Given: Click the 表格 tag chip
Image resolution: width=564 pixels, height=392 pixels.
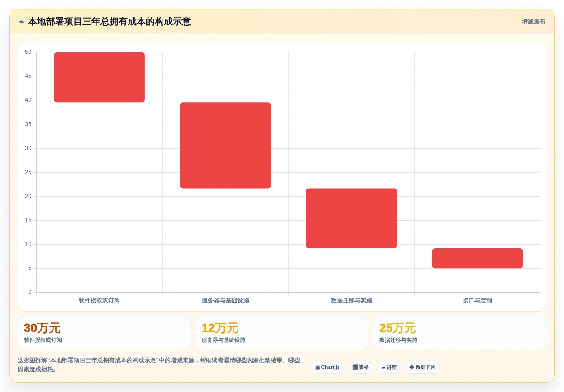Looking at the screenshot, I should [x=361, y=367].
